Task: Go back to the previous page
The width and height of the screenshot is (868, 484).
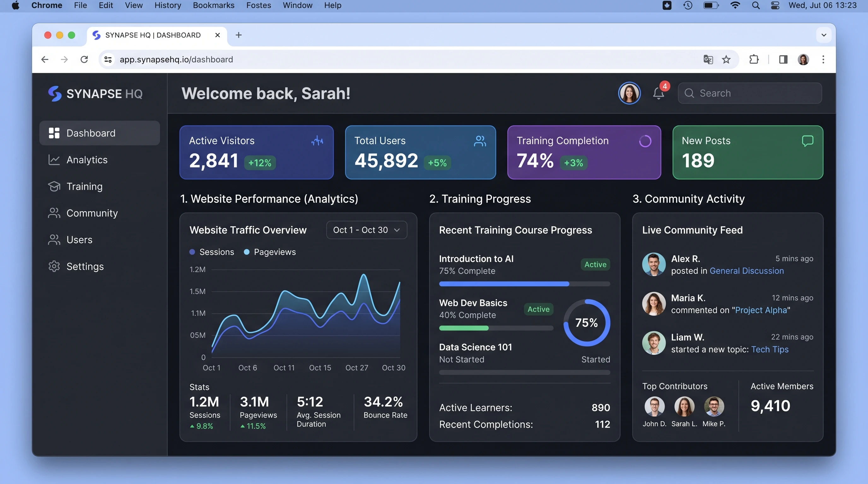Action: 45,60
